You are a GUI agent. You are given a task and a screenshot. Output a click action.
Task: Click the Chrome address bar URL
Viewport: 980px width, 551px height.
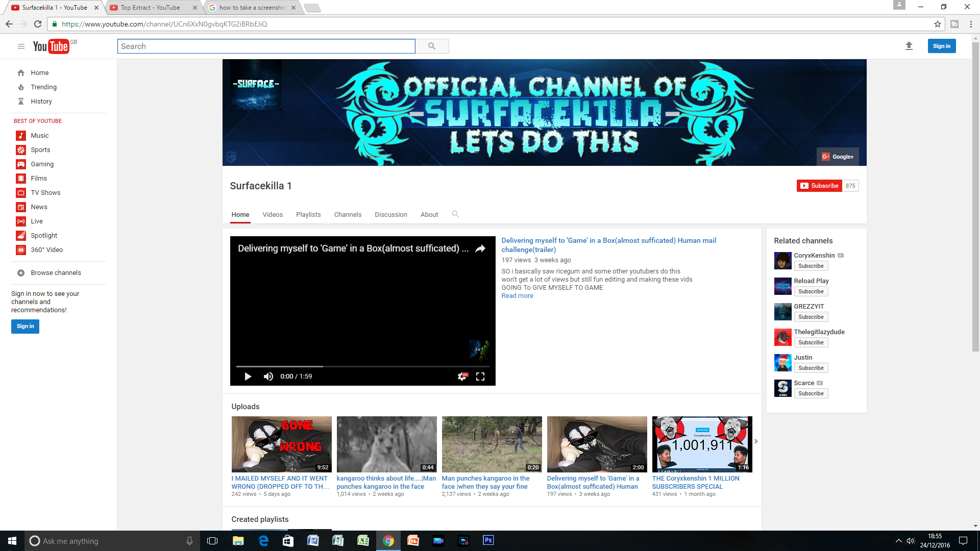pyautogui.click(x=164, y=24)
